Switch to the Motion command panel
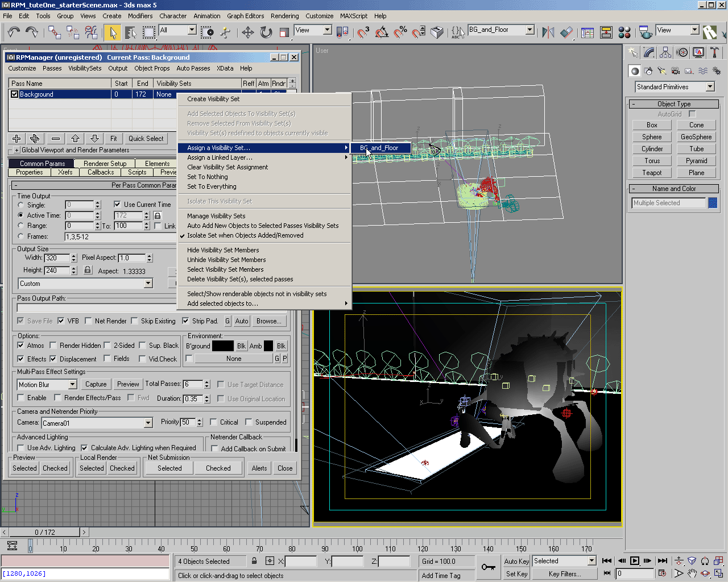The image size is (728, 582). 682,52
